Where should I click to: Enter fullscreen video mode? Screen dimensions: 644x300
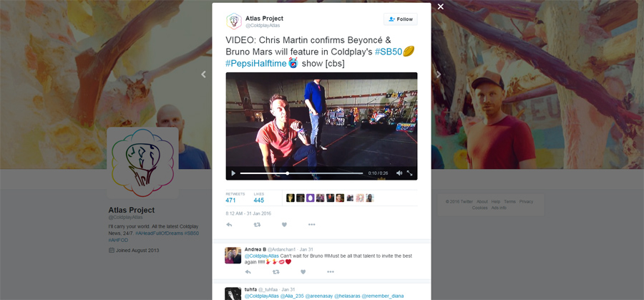[410, 173]
